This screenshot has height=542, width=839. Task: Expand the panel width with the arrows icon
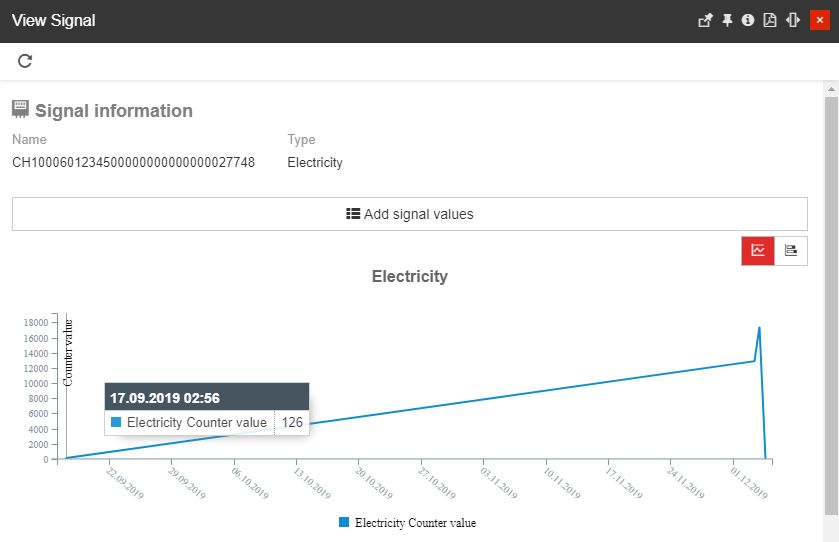click(x=793, y=21)
